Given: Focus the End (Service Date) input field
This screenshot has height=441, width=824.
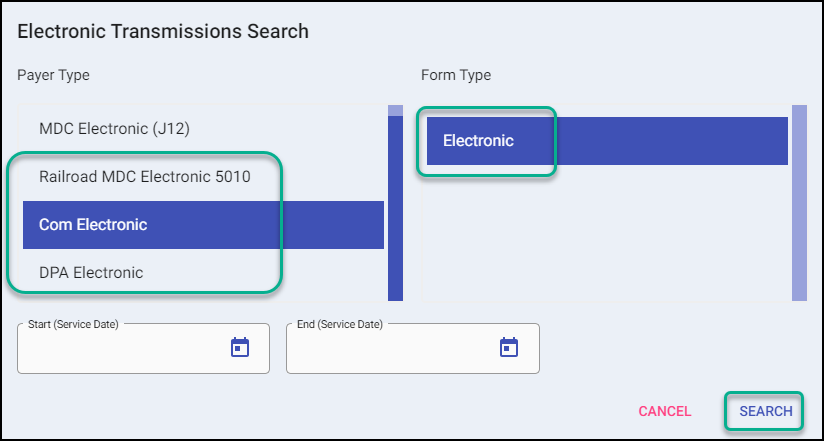Looking at the screenshot, I should [391, 351].
